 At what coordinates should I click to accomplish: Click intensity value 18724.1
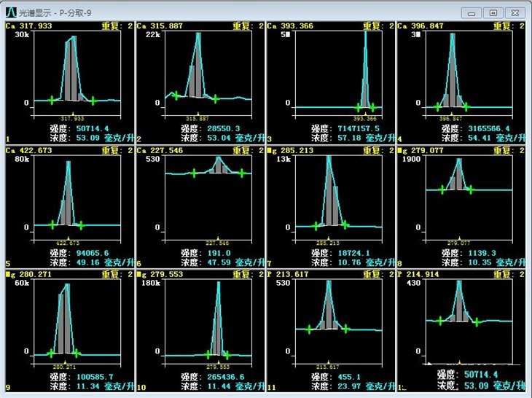(353, 253)
